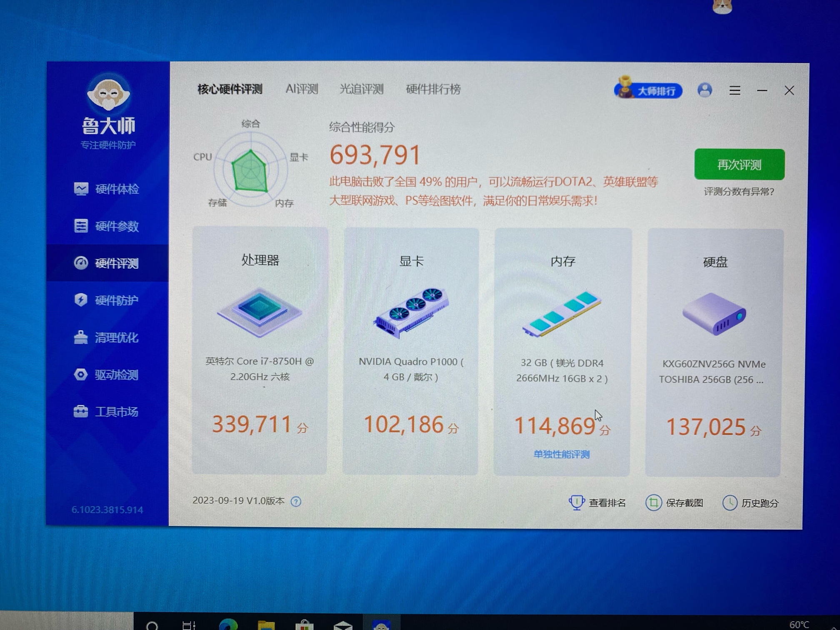
Task: Click 单独性能评测 under memory score
Action: (x=561, y=455)
